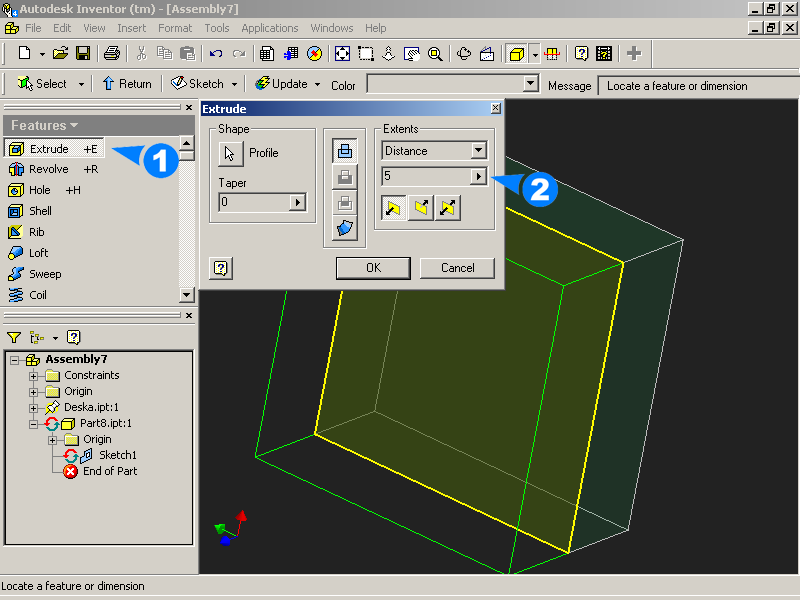Click the New document icon
800x600 pixels.
[24, 53]
